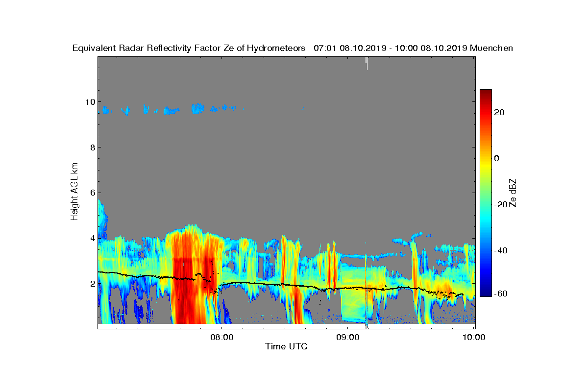Image resolution: width=588 pixels, height=392 pixels.
Task: Click the 10:00 time axis label
Action: (x=474, y=337)
